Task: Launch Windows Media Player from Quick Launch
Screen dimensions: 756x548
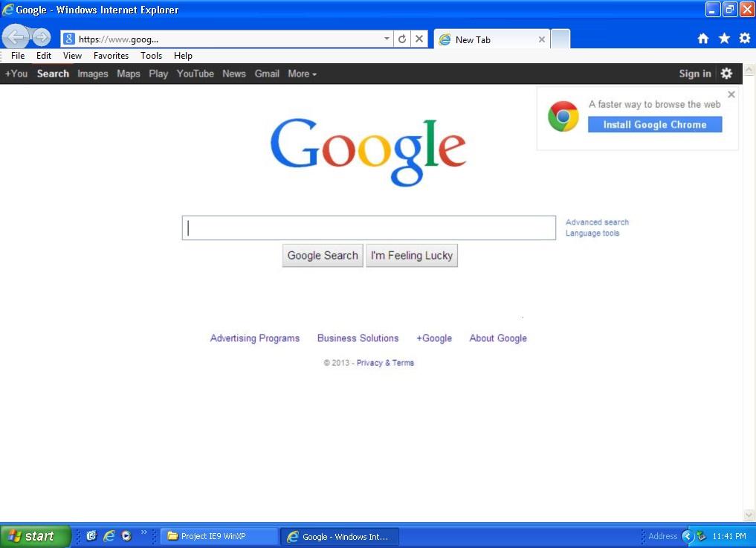Action: [x=126, y=536]
